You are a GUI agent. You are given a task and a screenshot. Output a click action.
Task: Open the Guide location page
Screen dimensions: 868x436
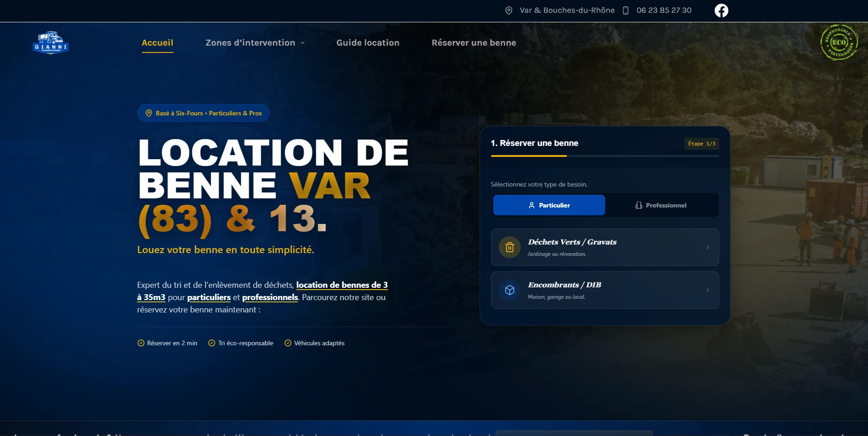tap(368, 42)
